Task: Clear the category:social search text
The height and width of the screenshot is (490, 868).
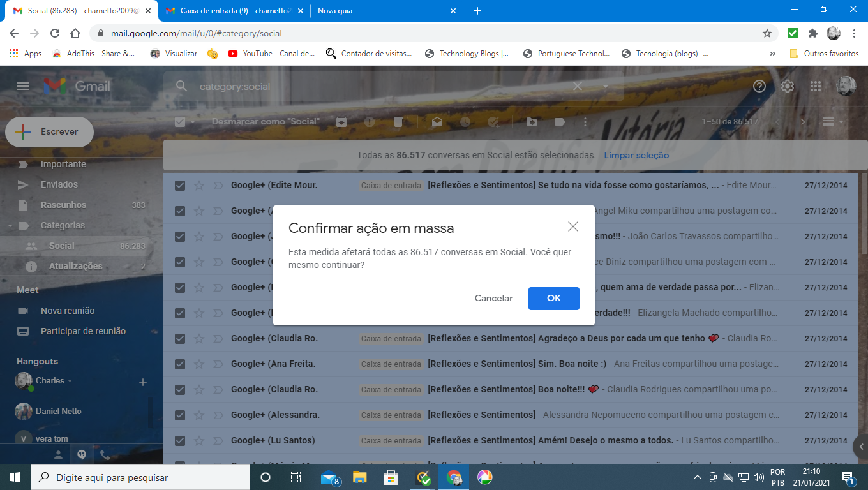Action: point(578,86)
